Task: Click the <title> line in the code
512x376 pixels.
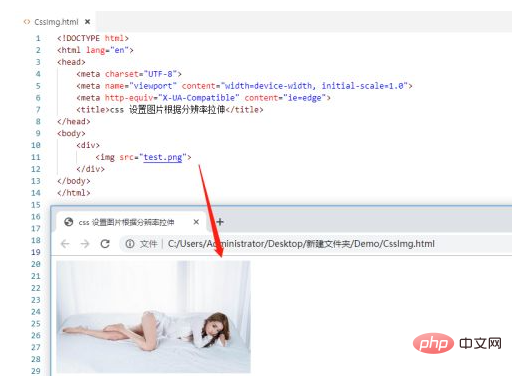Action: 170,110
